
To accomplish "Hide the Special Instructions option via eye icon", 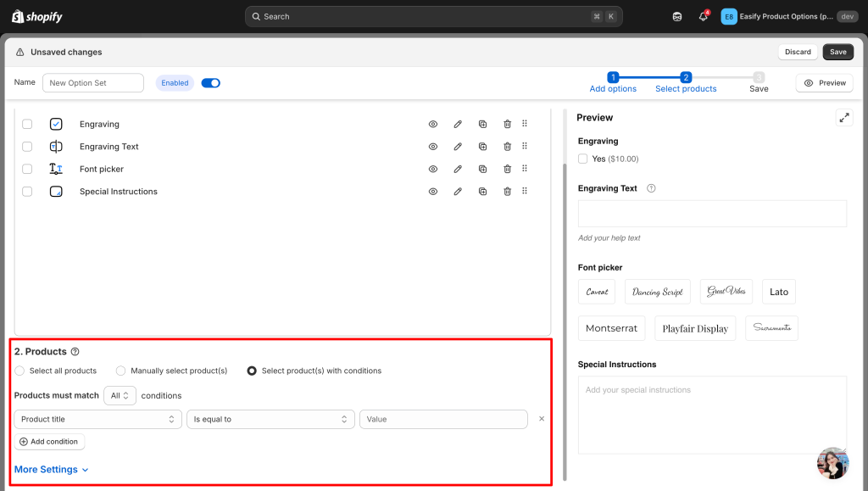I will click(433, 192).
